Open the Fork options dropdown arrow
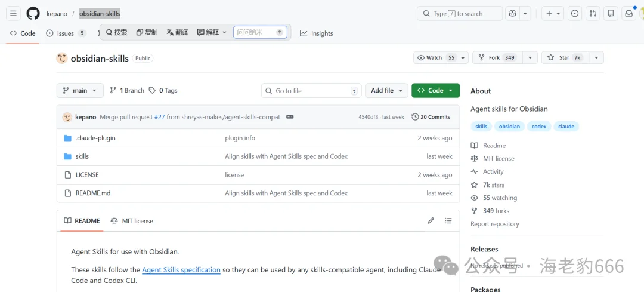 tap(528, 57)
